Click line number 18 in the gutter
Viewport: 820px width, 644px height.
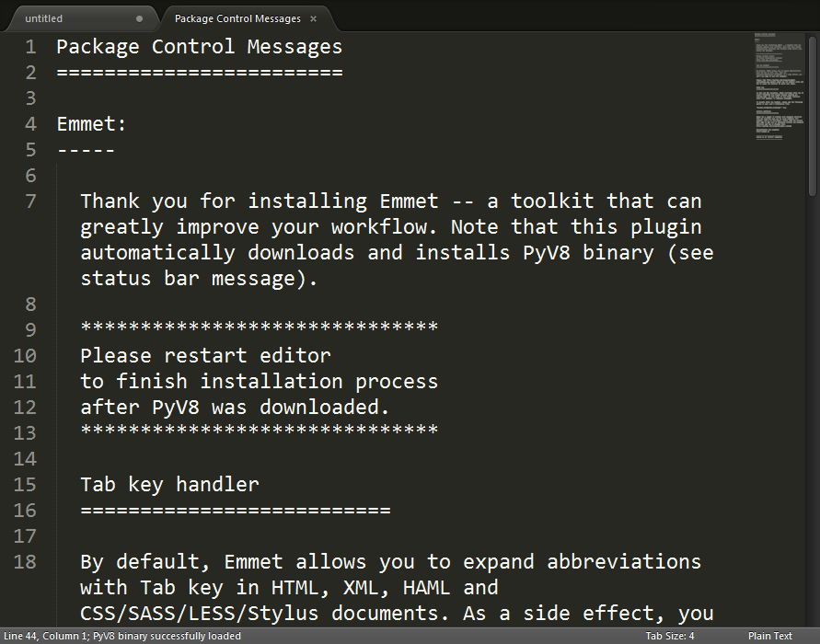pyautogui.click(x=25, y=562)
